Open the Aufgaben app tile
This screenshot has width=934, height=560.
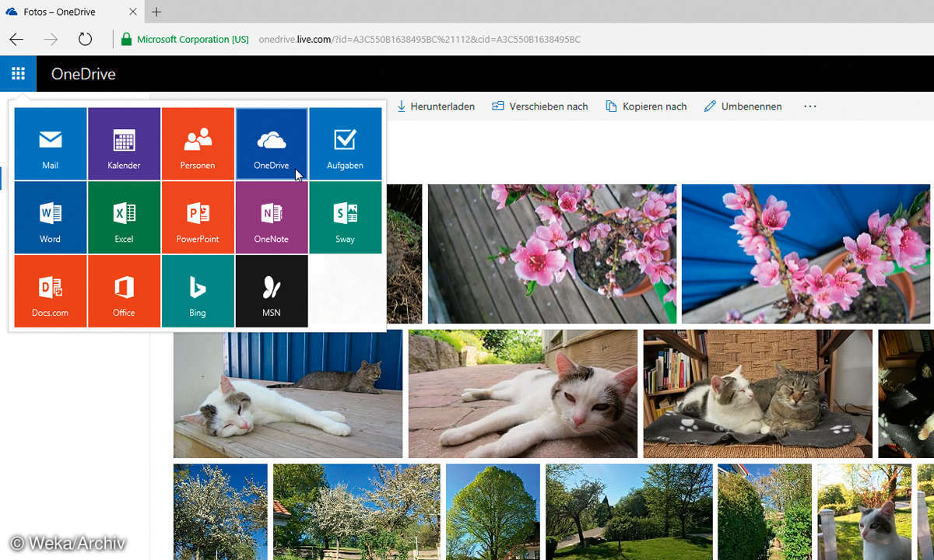[x=346, y=144]
